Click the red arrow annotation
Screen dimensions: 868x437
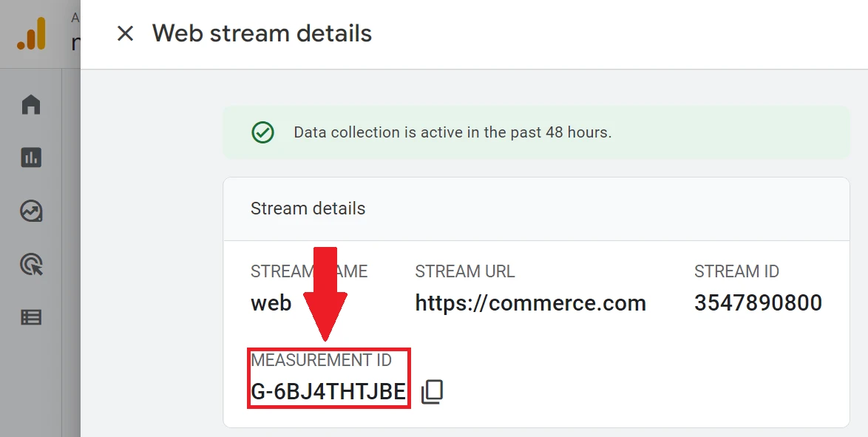[325, 296]
